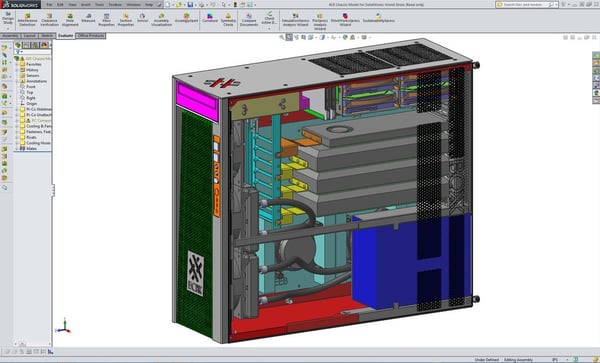Open the Window menu
Image resolution: width=600 pixels, height=363 pixels.
pos(133,5)
